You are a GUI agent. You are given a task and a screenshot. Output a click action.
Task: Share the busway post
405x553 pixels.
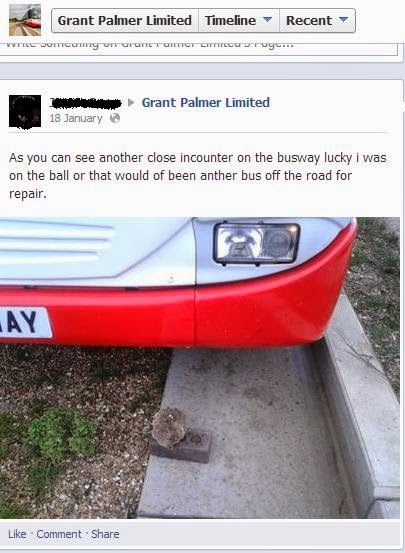(x=105, y=534)
